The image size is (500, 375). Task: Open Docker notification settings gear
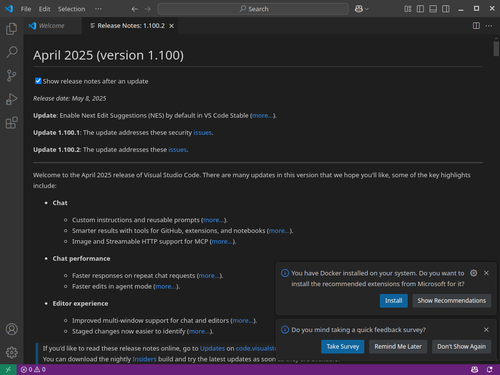click(x=473, y=273)
